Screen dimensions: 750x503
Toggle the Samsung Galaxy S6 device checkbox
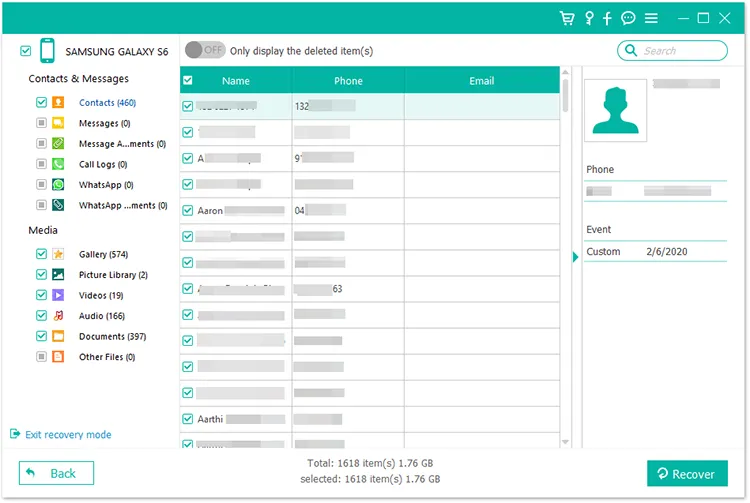[x=26, y=51]
